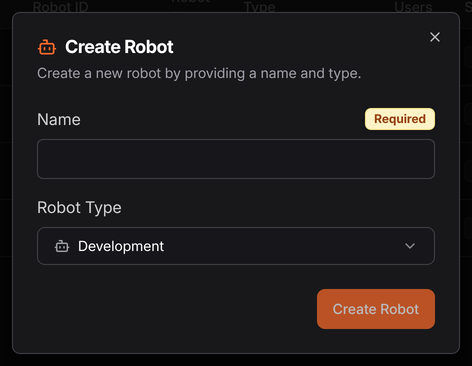
Task: Click the Name field label
Action: click(x=59, y=120)
